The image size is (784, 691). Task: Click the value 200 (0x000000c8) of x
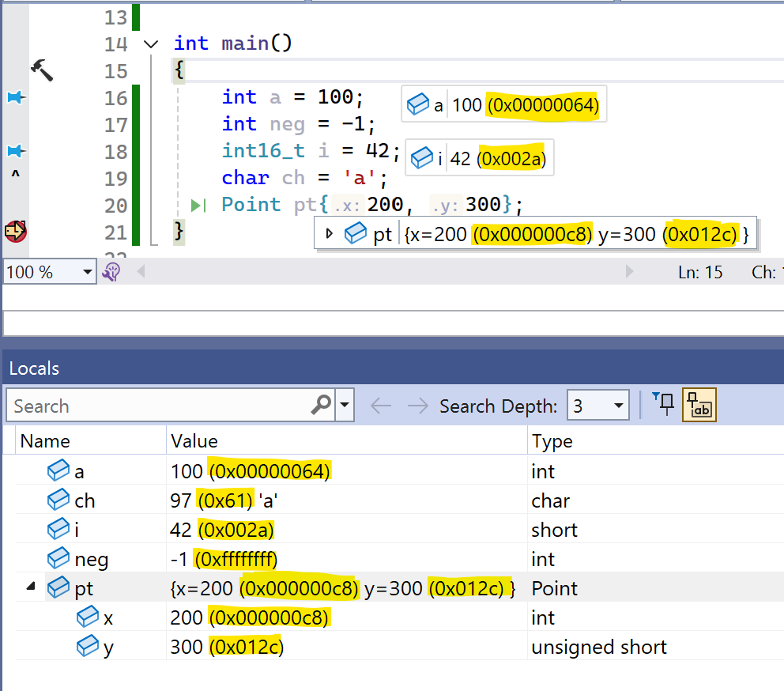tap(249, 617)
